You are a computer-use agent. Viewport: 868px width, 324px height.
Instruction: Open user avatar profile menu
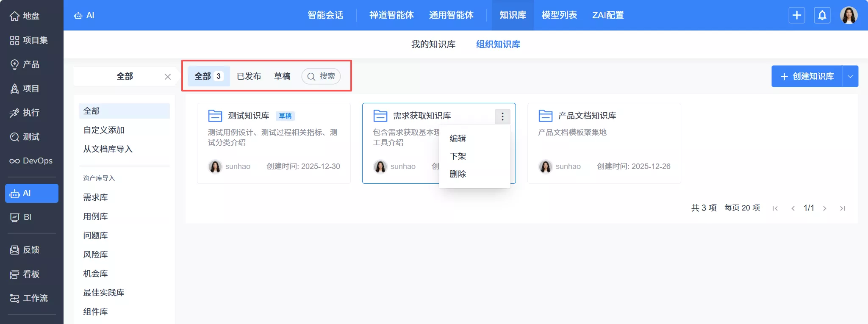(849, 15)
